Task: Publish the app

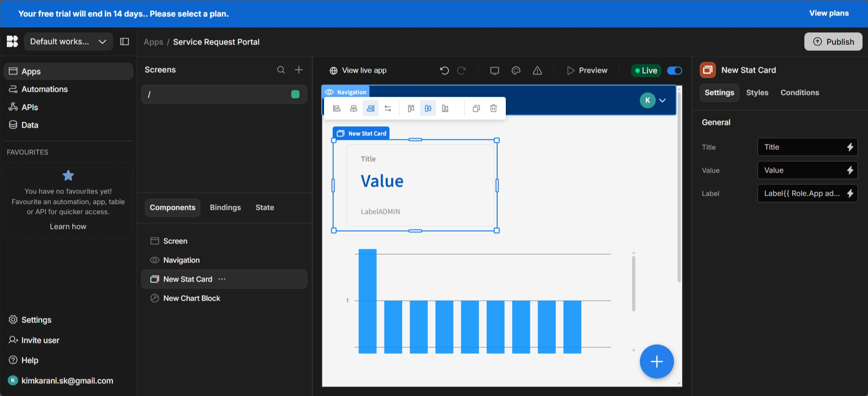Action: [833, 41]
